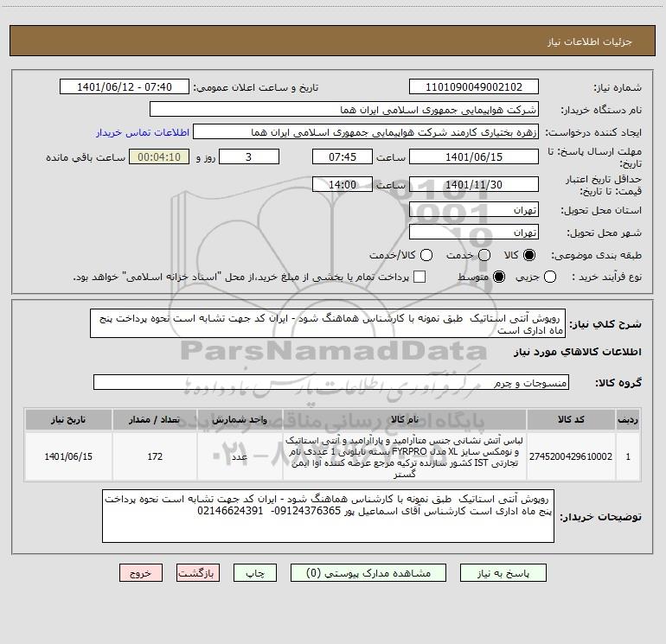Viewport: 666px width, 644px height.
Task: Click the شرح کلی نیاز description text box
Action: pos(328,323)
